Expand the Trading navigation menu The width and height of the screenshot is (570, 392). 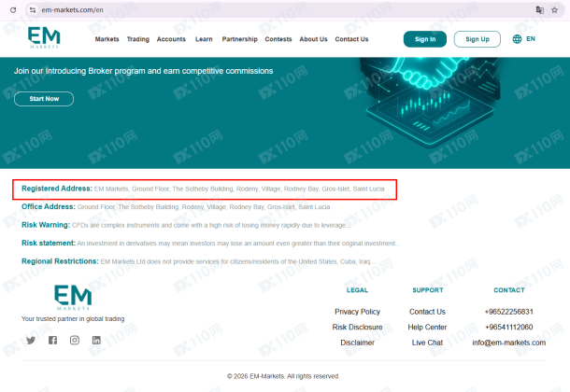[x=138, y=39]
